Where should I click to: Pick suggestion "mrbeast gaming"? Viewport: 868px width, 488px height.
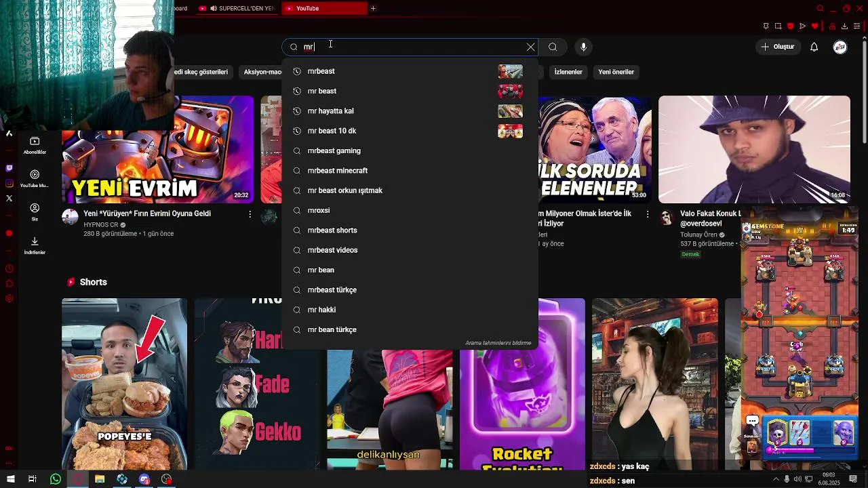point(410,150)
